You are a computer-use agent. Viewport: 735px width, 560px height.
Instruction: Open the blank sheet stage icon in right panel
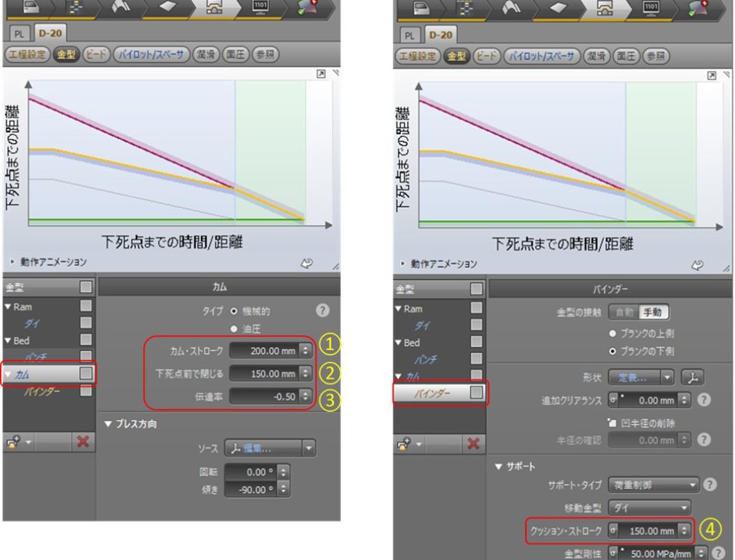(557, 8)
